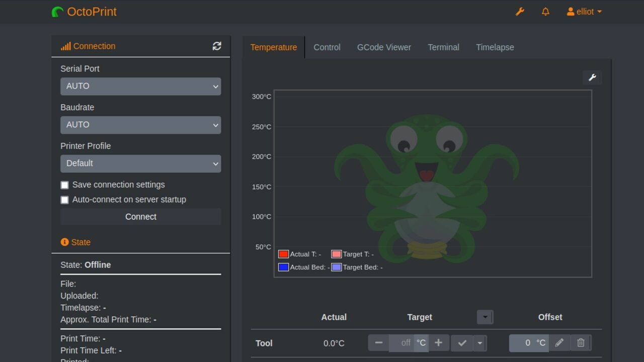Switch to the Control tab
Image resolution: width=644 pixels, height=362 pixels.
(327, 47)
